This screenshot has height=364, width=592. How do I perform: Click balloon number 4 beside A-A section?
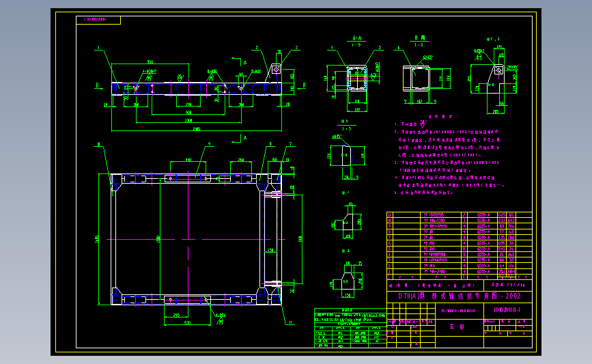coord(332,48)
